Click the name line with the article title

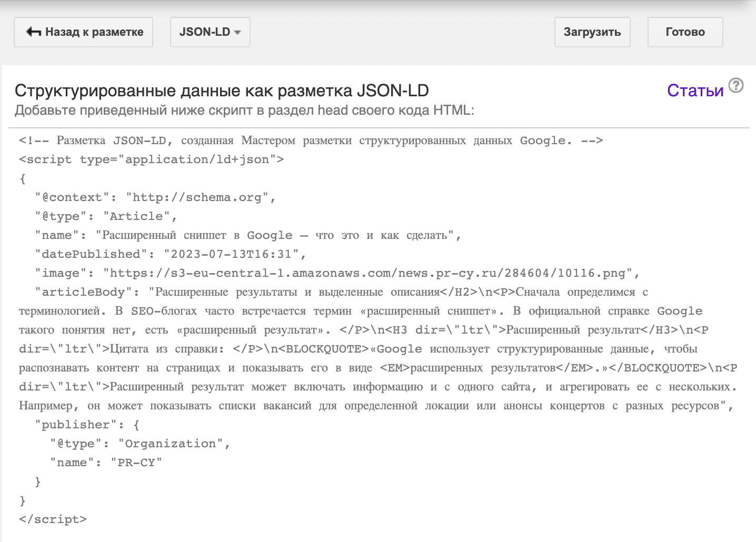[x=248, y=235]
